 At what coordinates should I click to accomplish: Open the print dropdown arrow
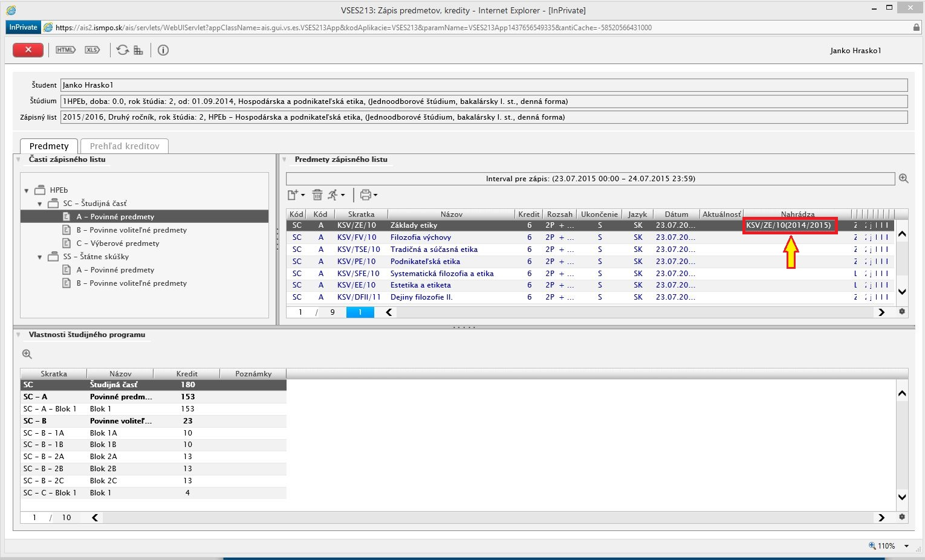375,195
